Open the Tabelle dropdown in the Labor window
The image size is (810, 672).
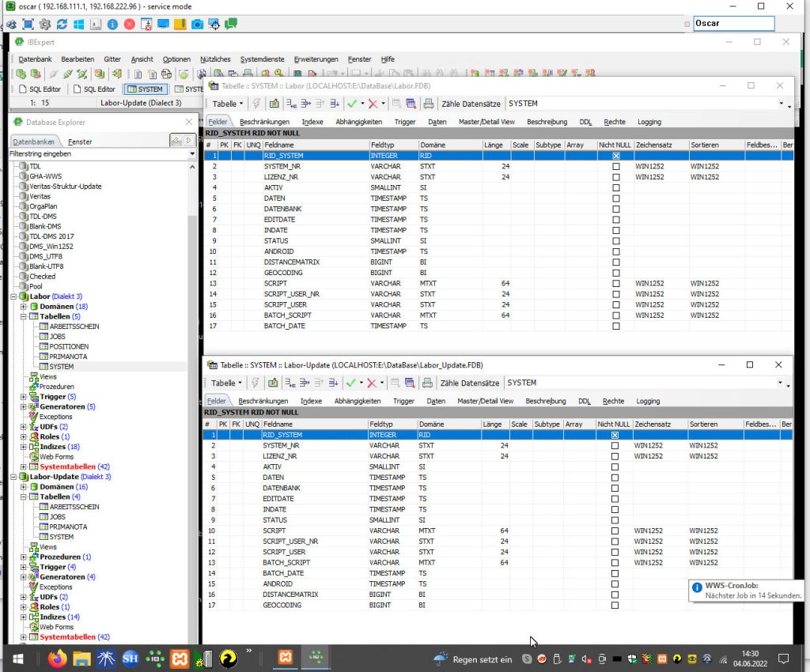click(227, 104)
